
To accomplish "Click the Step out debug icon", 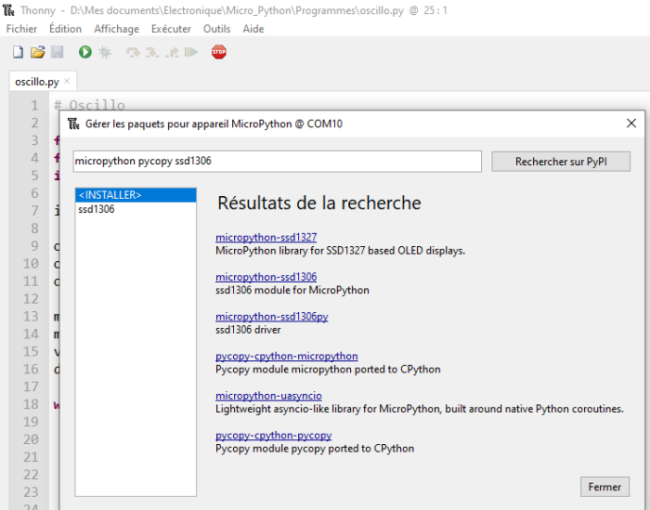I will 172,52.
